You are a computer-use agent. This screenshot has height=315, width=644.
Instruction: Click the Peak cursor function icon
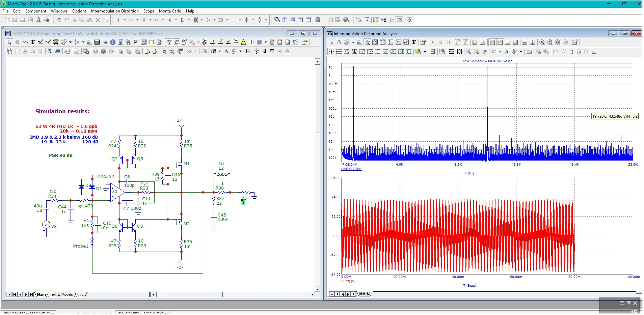[347, 52]
